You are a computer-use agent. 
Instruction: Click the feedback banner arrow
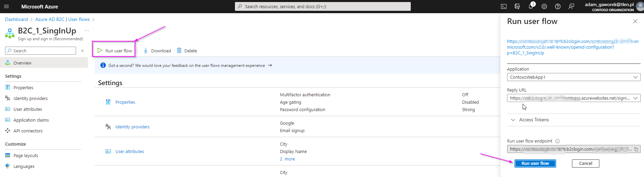(x=270, y=65)
